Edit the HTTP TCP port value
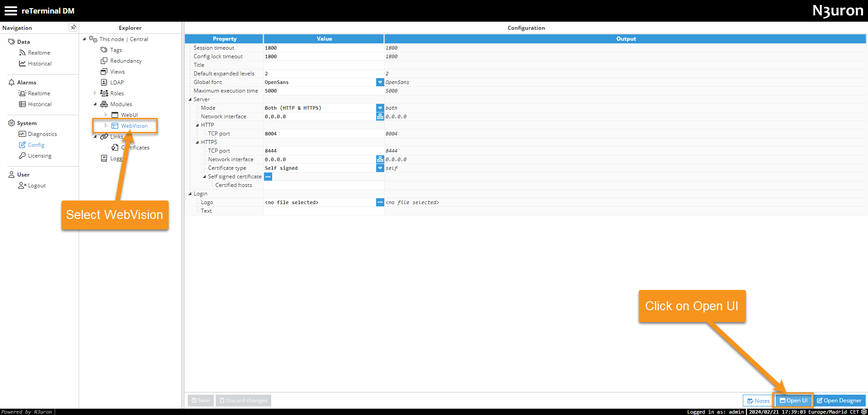This screenshot has width=868, height=415. 324,134
